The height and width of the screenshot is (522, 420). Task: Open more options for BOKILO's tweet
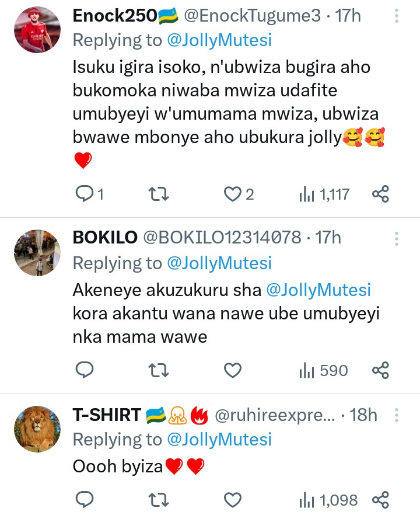[397, 238]
